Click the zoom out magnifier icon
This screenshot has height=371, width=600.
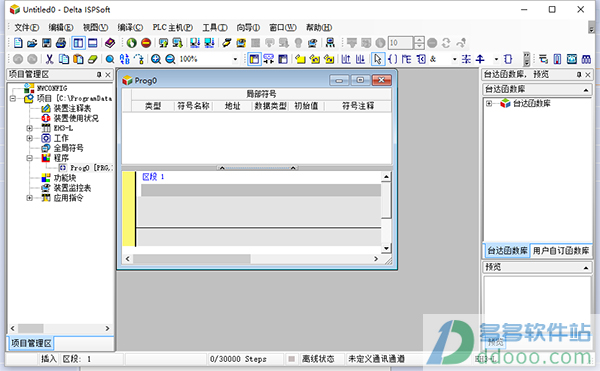pos(170,59)
